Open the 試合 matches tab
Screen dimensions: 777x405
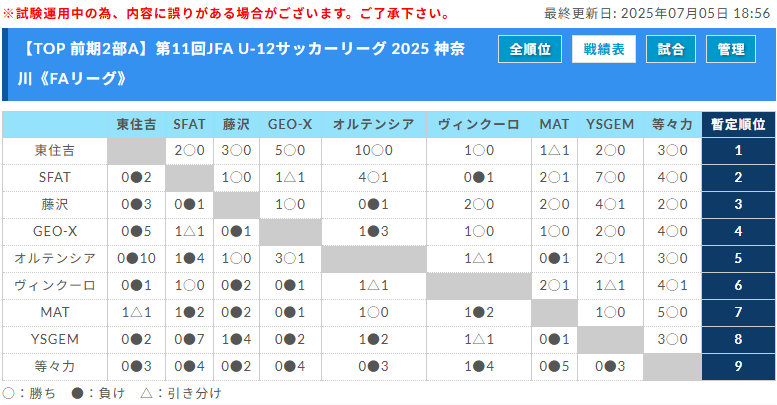[x=671, y=49]
